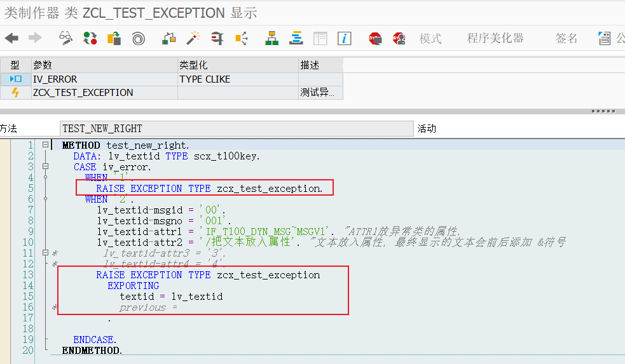
Task: Run the check syntax scales icon
Action: (x=169, y=38)
